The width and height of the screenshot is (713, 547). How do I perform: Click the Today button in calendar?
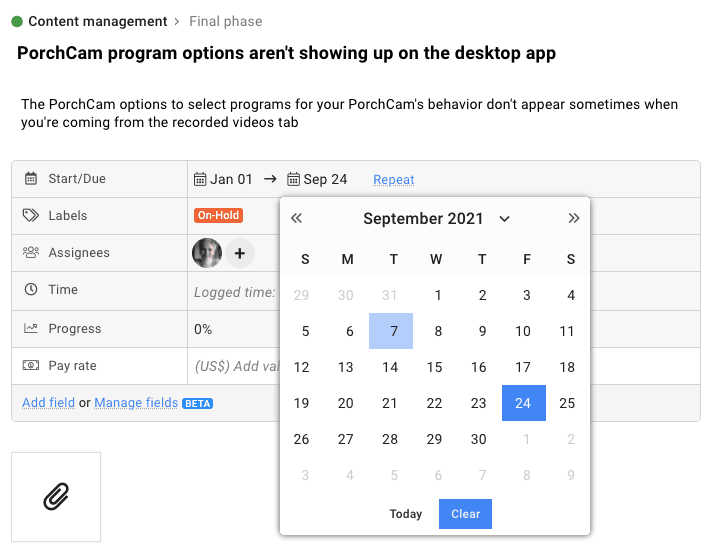tap(406, 514)
